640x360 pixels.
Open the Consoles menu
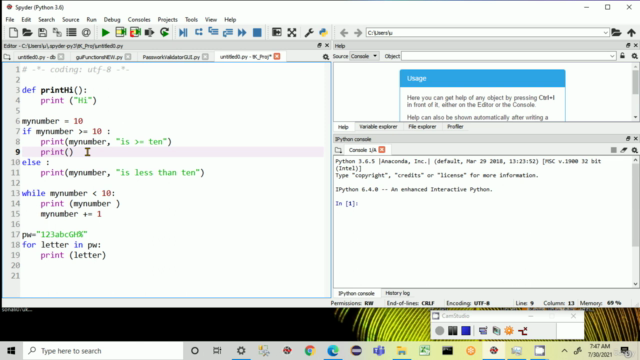[x=139, y=20]
